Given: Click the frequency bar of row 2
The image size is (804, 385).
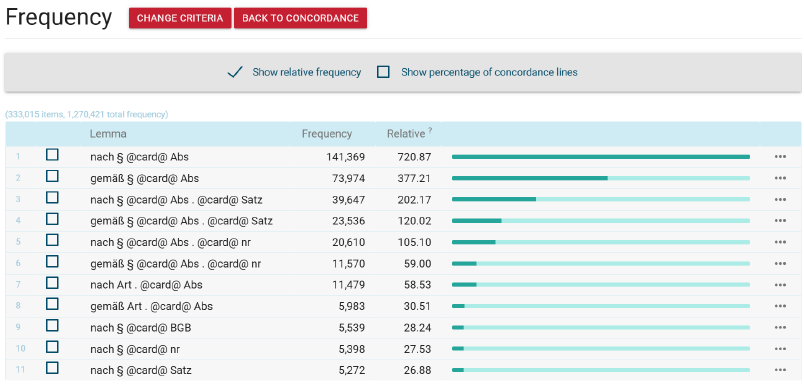Looking at the screenshot, I should point(600,178).
